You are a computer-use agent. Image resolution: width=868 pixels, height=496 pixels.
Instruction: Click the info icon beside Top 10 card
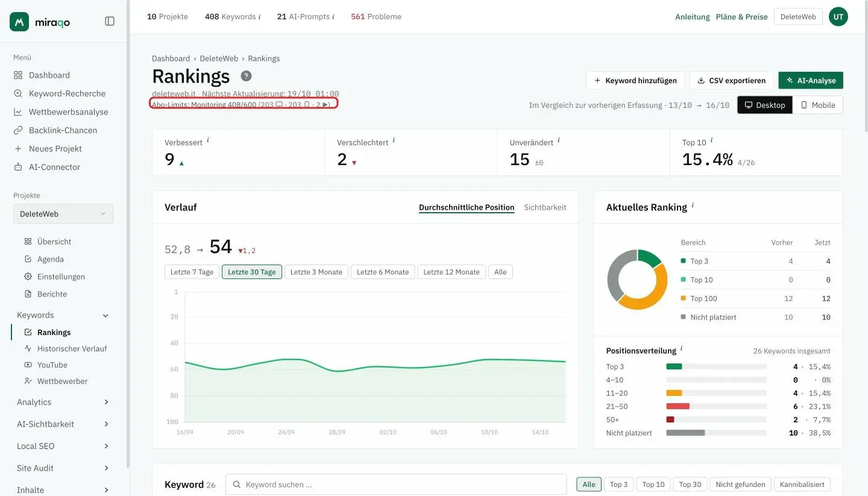pos(711,140)
